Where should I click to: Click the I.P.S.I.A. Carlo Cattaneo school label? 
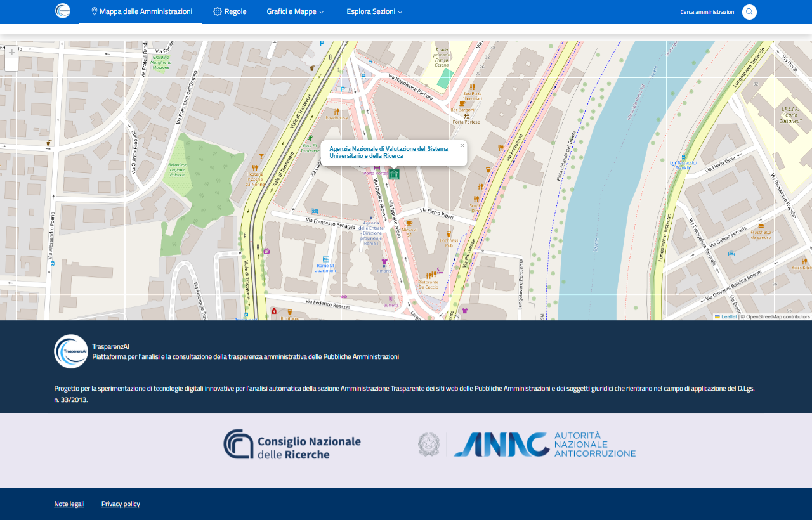click(789, 115)
